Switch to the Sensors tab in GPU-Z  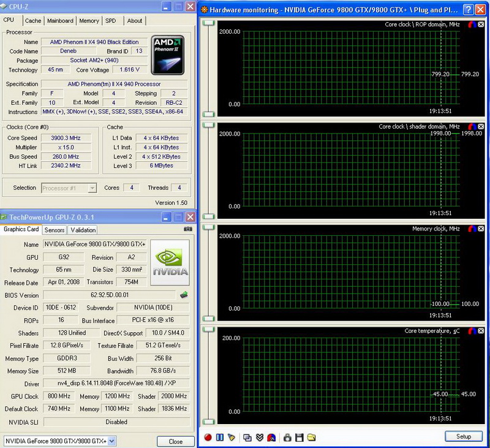click(x=55, y=230)
